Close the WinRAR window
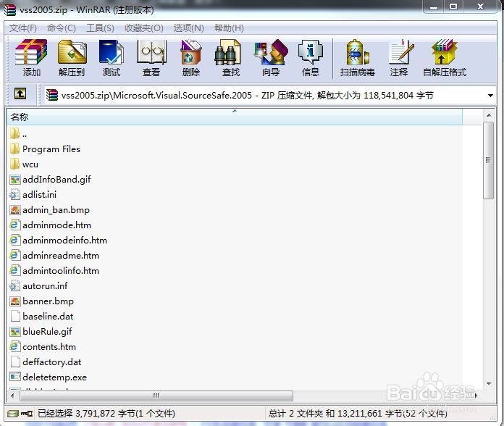This screenshot has width=504, height=426. [480, 7]
